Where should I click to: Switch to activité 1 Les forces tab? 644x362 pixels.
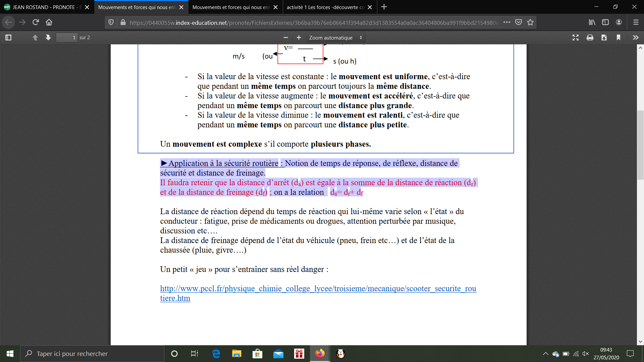click(x=325, y=7)
